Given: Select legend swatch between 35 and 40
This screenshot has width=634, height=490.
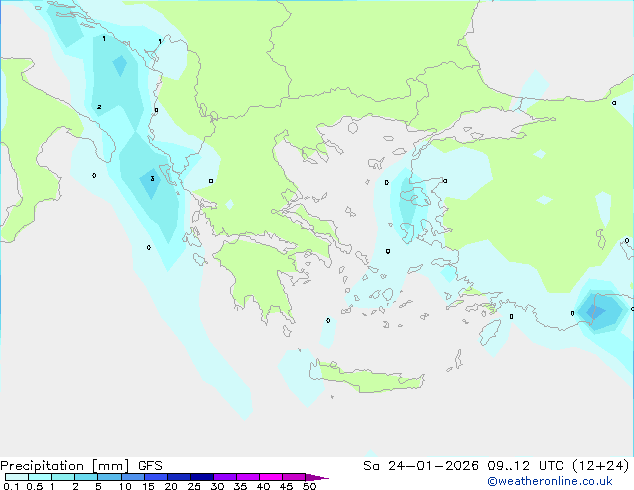Looking at the screenshot, I should pyautogui.click(x=248, y=477).
